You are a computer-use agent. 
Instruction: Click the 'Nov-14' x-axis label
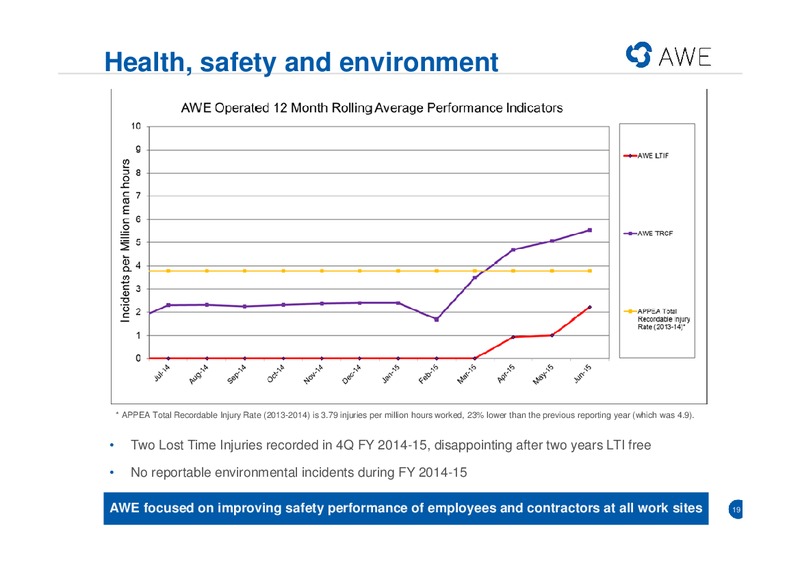coord(314,375)
